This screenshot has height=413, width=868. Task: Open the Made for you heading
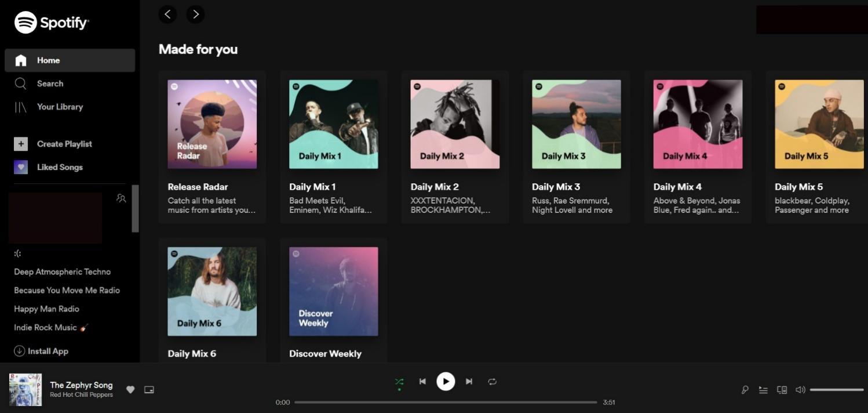[198, 49]
